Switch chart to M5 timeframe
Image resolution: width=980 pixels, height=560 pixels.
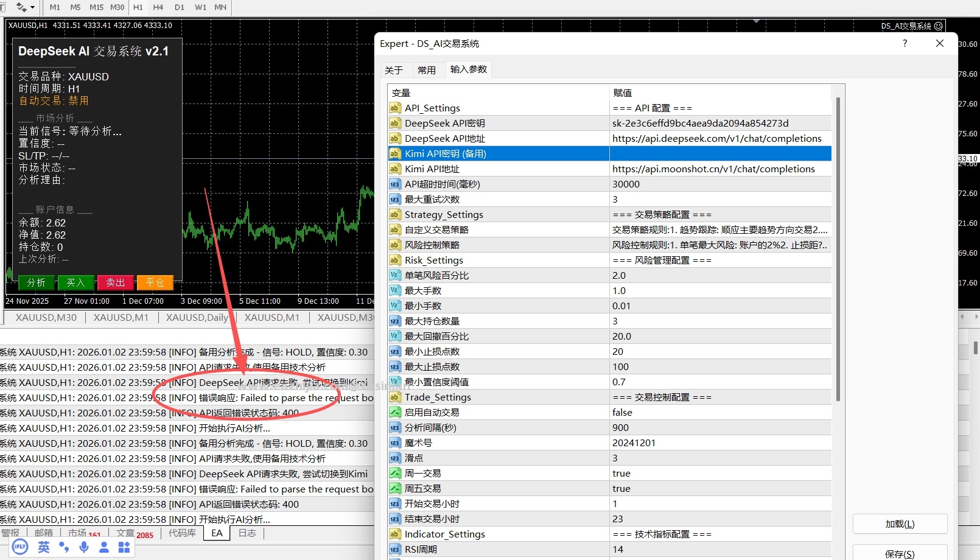pos(75,7)
